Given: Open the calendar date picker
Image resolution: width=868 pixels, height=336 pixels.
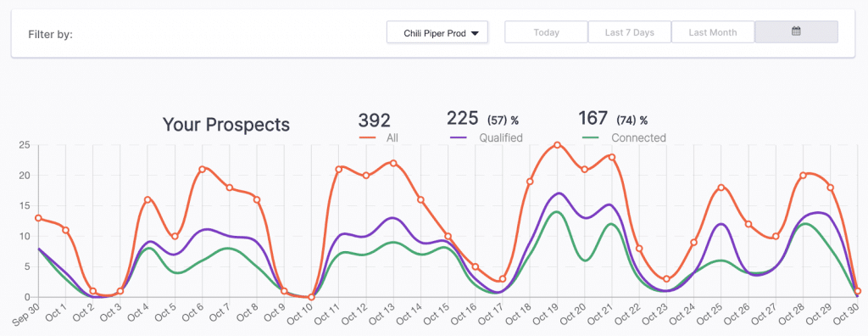Looking at the screenshot, I should pos(796,32).
